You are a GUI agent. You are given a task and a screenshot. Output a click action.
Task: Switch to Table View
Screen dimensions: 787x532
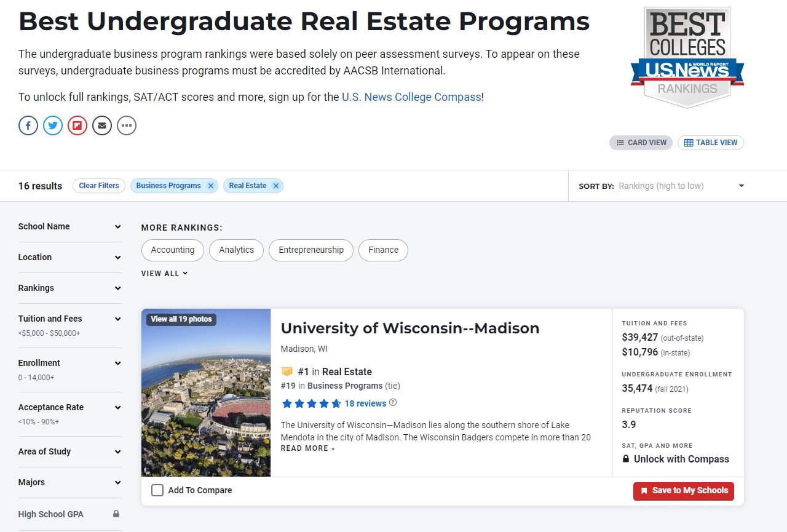pos(710,142)
